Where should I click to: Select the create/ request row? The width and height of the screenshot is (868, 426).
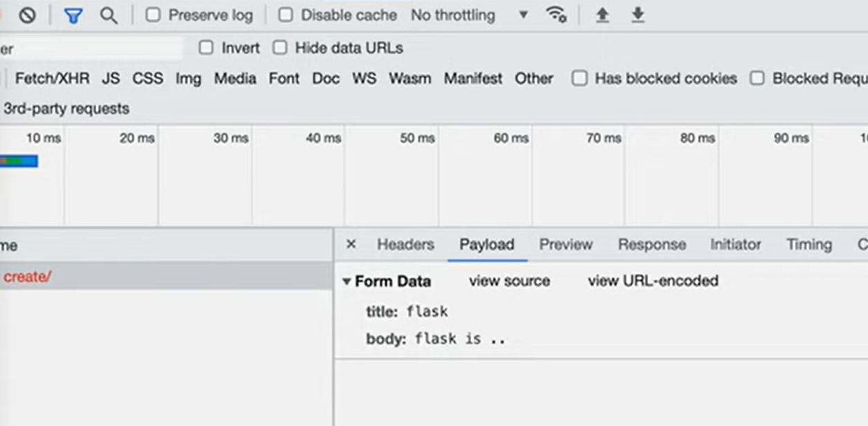tap(28, 276)
